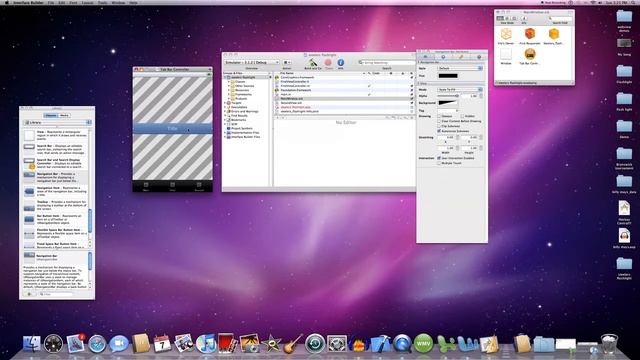Pick the Search Bar item in Library list

click(x=55, y=148)
